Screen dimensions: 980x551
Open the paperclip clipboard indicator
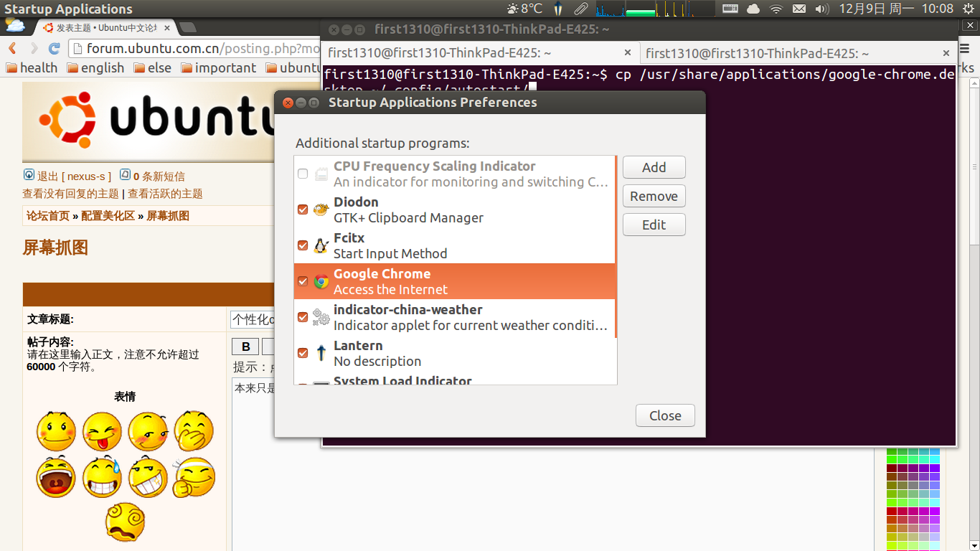click(x=580, y=9)
